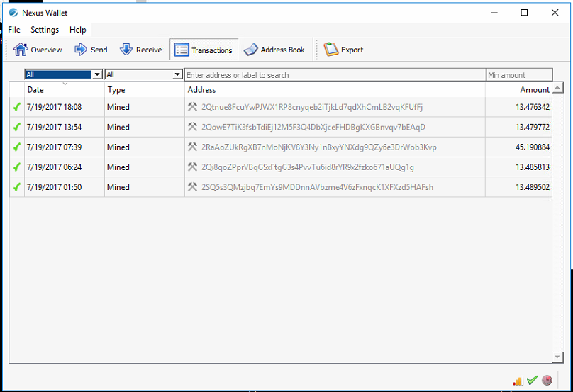Click mining pickaxe icon for 2SQ5s3 address

coord(193,187)
